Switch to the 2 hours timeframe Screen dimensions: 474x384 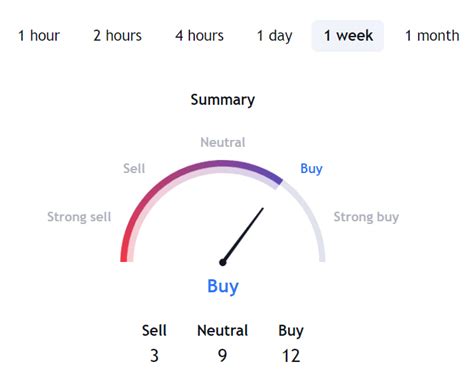pyautogui.click(x=117, y=36)
